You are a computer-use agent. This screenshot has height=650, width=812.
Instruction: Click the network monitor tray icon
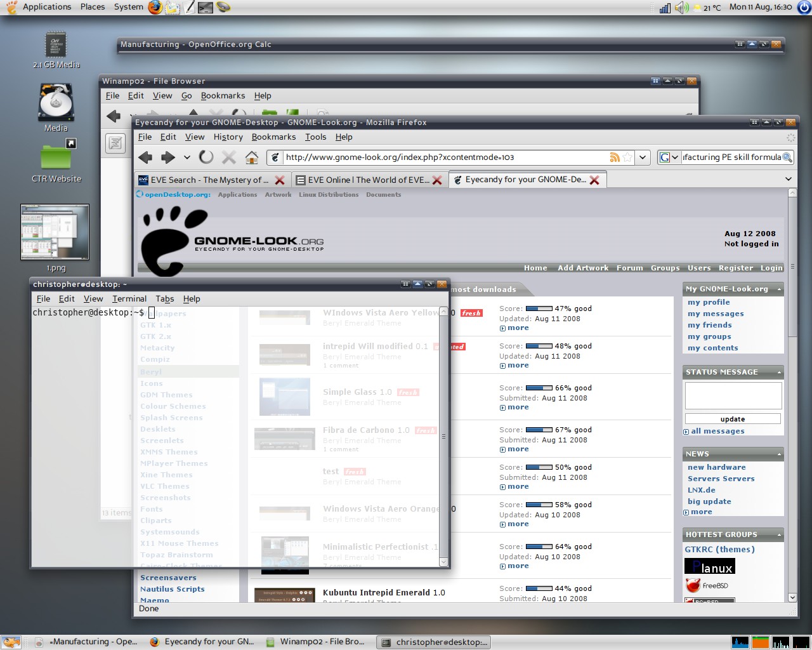pos(665,8)
